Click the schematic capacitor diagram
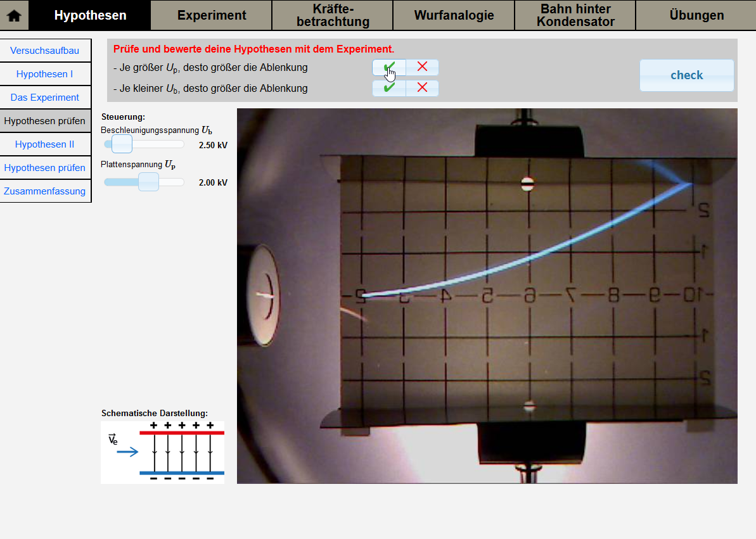 point(162,452)
